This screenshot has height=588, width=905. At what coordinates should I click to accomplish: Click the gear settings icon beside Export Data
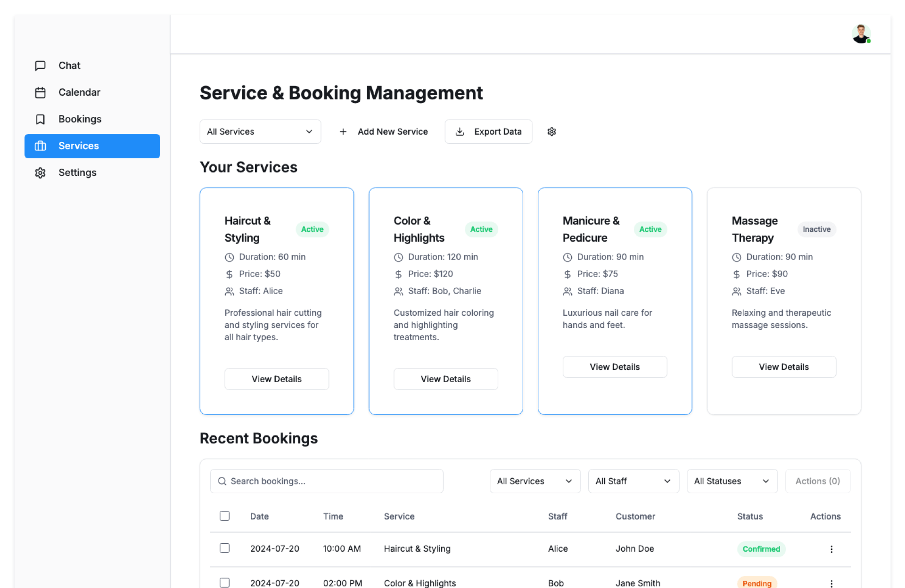(551, 131)
